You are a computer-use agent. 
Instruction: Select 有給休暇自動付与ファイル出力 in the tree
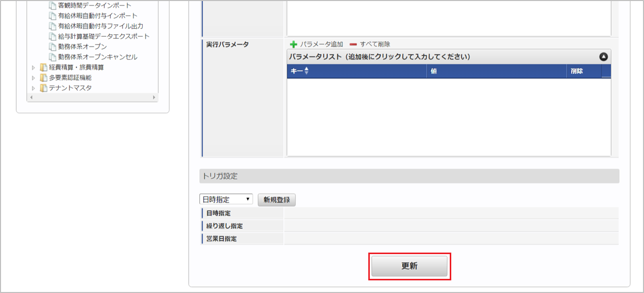click(x=101, y=26)
